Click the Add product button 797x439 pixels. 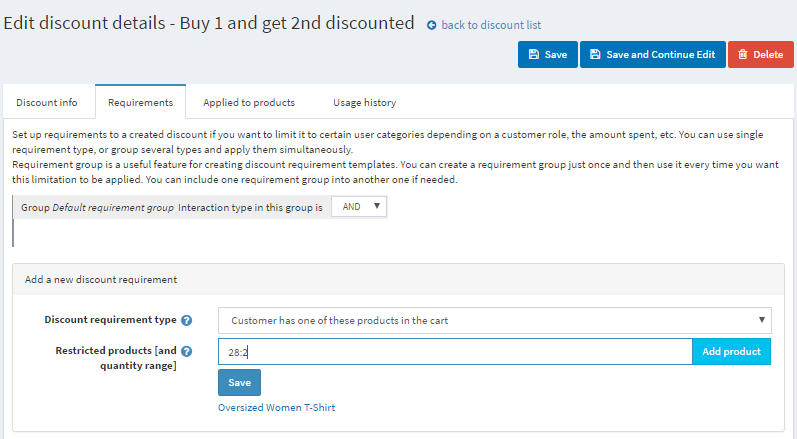click(x=731, y=352)
